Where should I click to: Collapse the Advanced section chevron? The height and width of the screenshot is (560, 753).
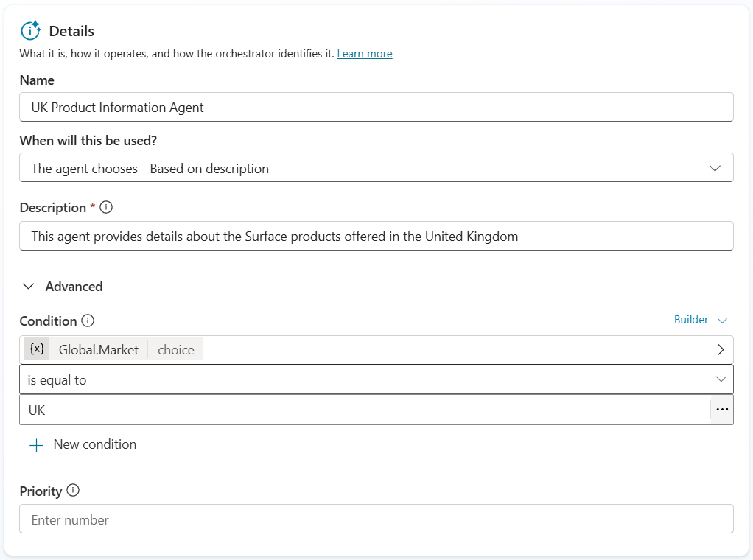pos(29,287)
